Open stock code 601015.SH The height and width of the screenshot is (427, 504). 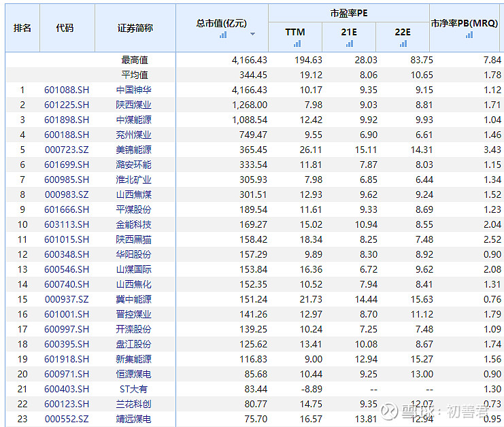[x=67, y=240]
